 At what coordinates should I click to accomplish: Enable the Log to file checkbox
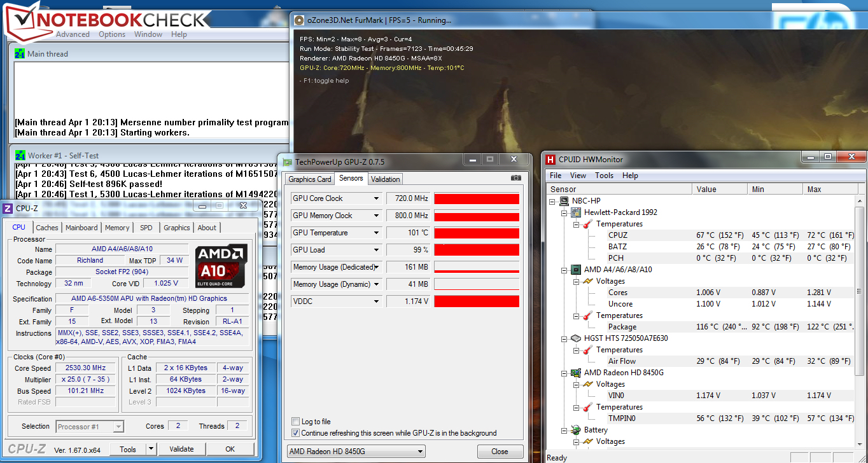(x=295, y=422)
